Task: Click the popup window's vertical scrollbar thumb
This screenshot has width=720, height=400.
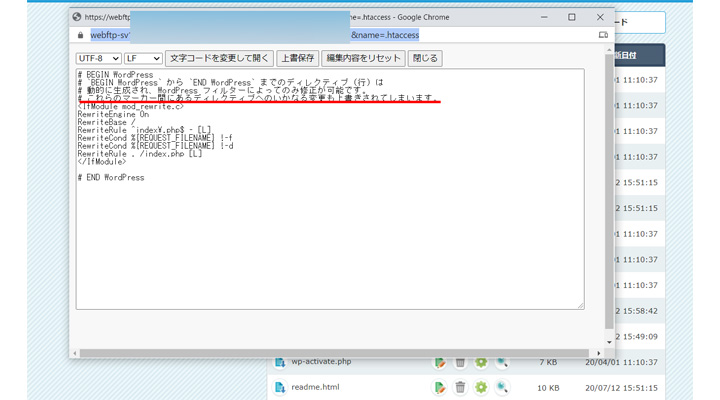Action: click(x=609, y=192)
